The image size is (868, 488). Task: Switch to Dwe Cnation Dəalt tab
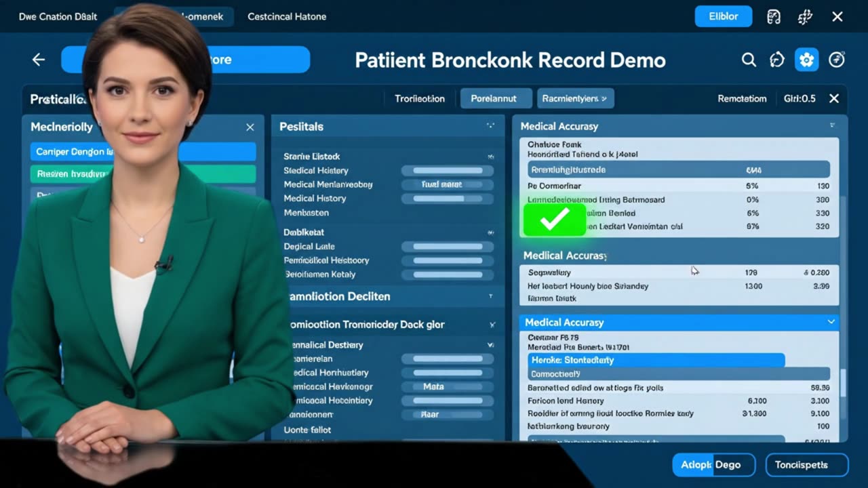coord(58,16)
